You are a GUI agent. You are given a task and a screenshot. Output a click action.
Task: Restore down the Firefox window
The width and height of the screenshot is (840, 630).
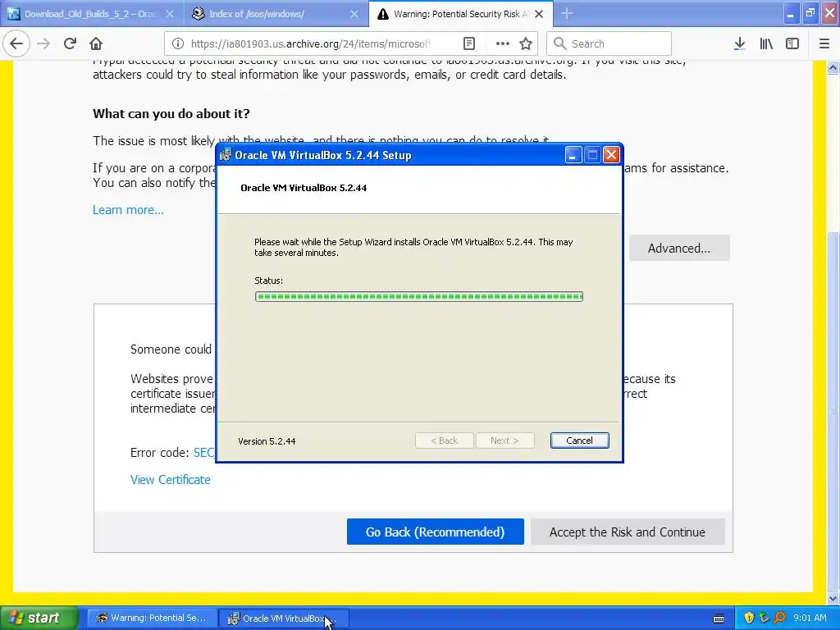point(810,14)
